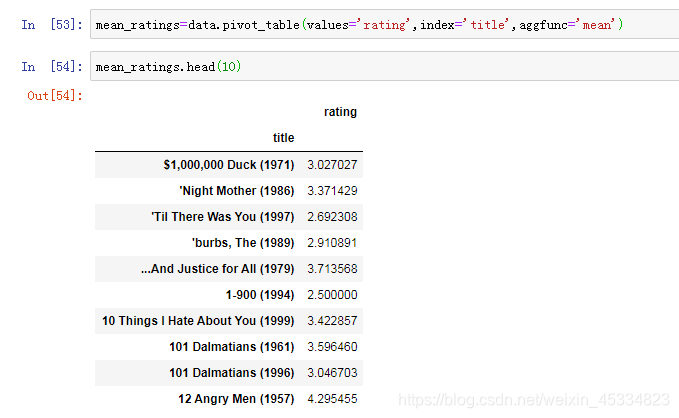Click rating value 2.500000

pos(332,295)
